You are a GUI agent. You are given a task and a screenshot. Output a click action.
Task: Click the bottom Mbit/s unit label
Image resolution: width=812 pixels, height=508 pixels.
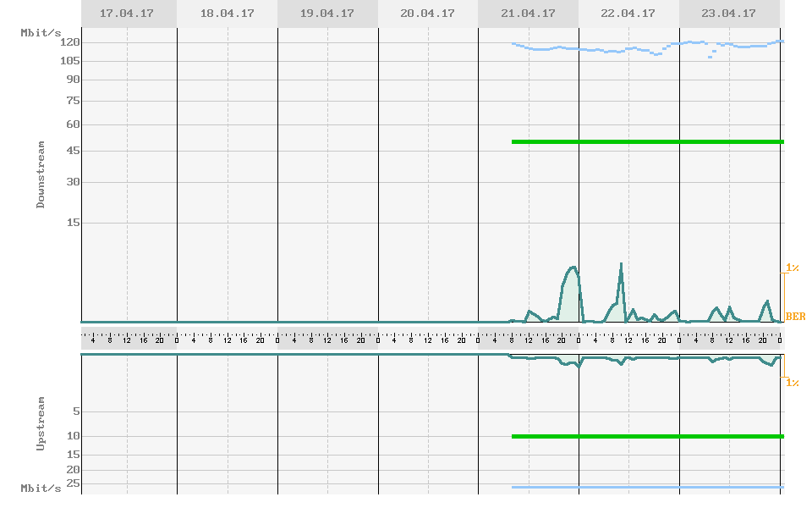pyautogui.click(x=41, y=489)
